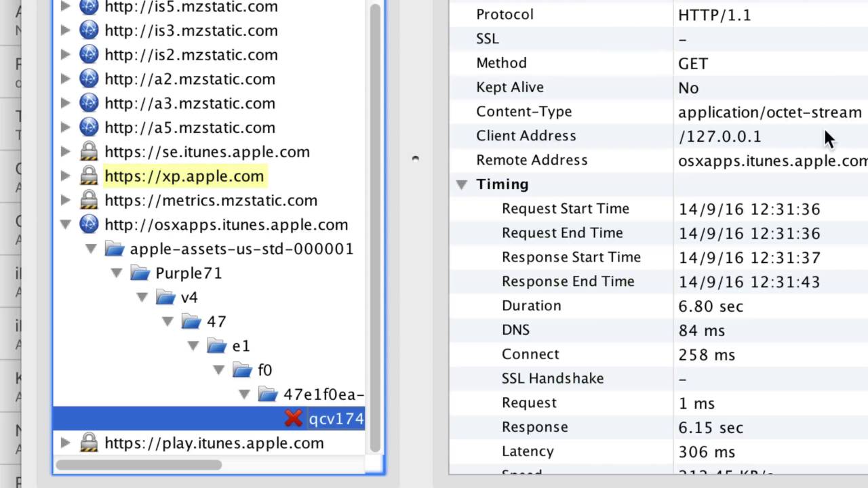Click the SSL Handshake label

click(x=553, y=378)
